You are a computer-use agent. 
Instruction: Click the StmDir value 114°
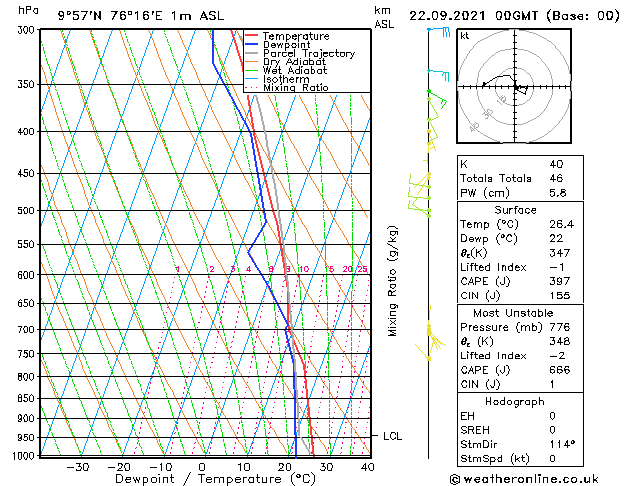[x=562, y=444]
